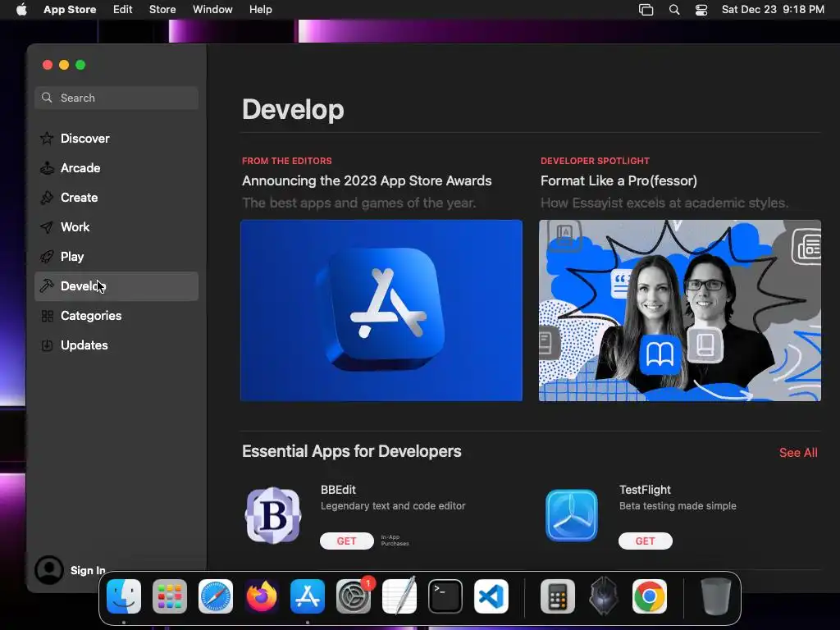Click 'Beta testing made simple' text
This screenshot has height=630, width=840.
point(678,505)
